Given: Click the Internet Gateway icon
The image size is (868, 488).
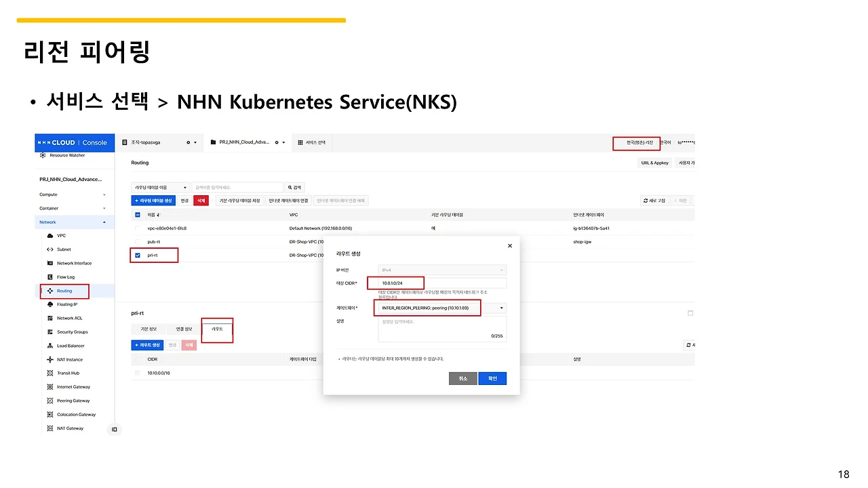Looking at the screenshot, I should click(x=50, y=387).
